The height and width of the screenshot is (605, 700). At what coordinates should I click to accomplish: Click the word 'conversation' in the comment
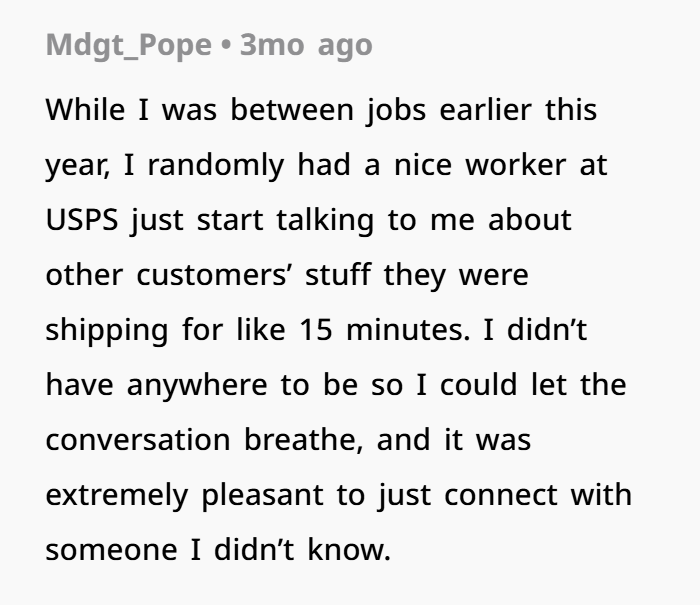(x=138, y=440)
